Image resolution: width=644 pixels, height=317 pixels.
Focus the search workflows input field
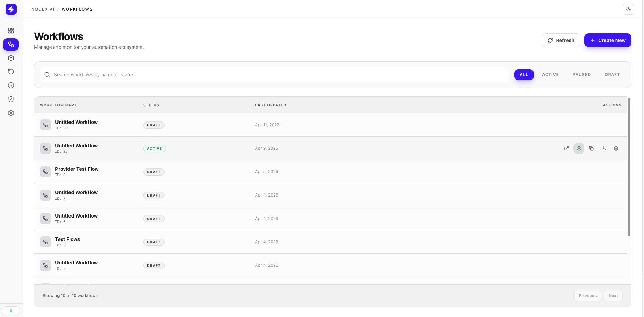pos(275,75)
